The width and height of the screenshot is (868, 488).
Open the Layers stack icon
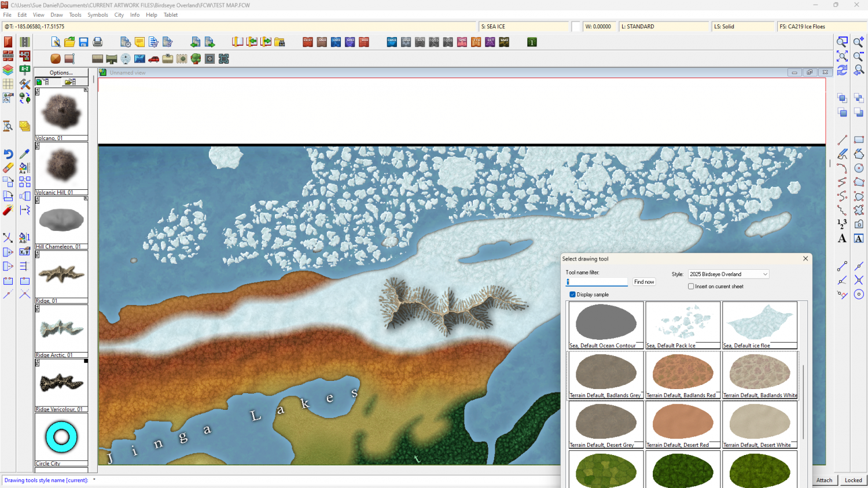click(x=8, y=70)
